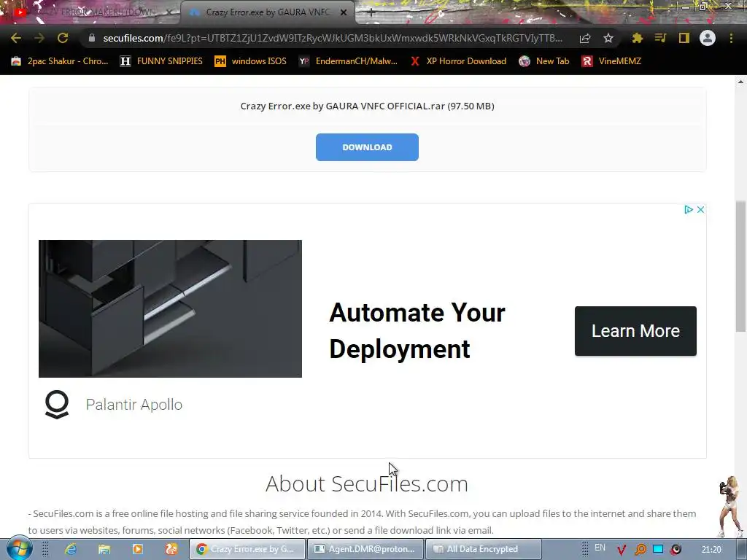The height and width of the screenshot is (560, 747).
Task: Open Windows Explorer folder in taskbar
Action: [104, 549]
